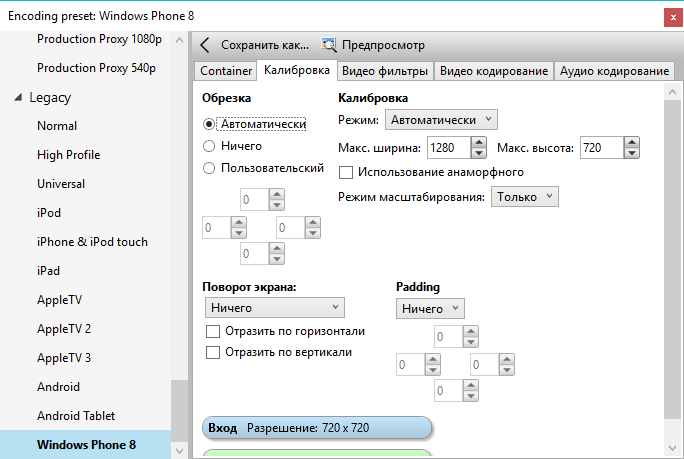This screenshot has height=459, width=684.
Task: Click preset list scroll-up arrow
Action: coord(179,40)
